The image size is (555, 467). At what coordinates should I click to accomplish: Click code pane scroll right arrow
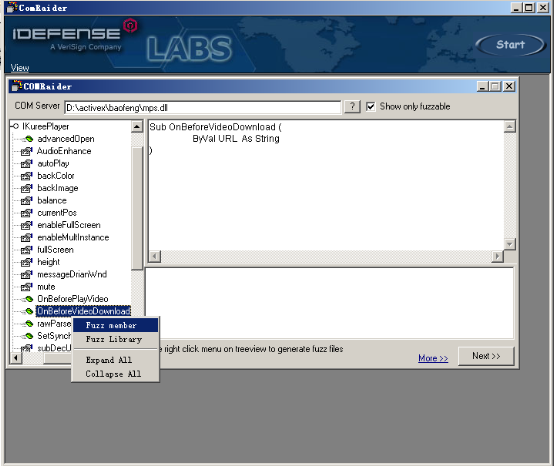tap(497, 256)
